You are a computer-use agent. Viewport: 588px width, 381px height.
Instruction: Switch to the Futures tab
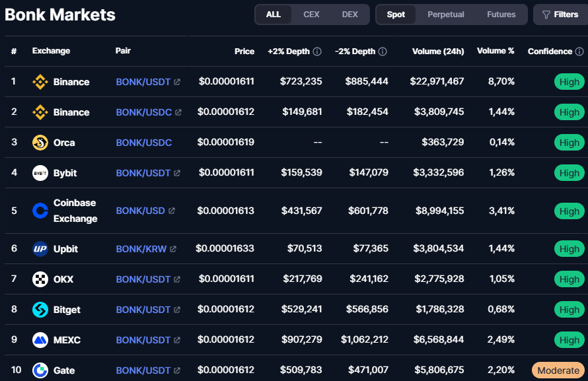[501, 15]
